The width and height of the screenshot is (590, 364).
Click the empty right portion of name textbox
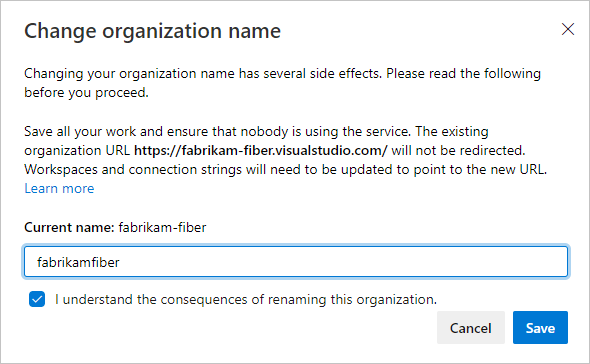pos(342,262)
